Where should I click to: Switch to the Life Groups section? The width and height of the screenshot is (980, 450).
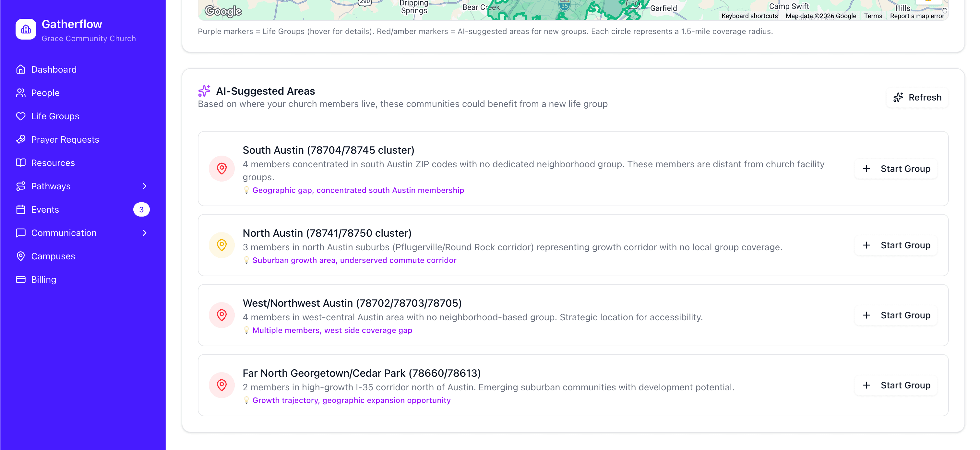[55, 116]
